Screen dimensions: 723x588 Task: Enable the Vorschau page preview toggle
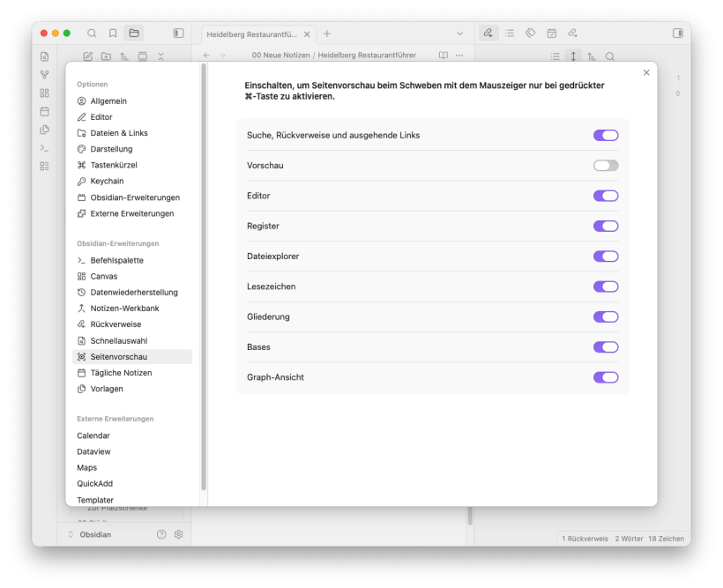pyautogui.click(x=606, y=166)
